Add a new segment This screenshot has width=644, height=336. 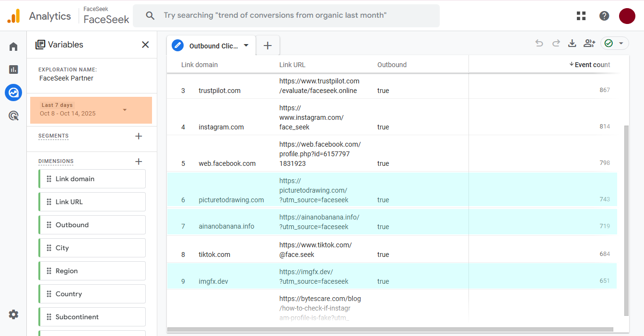pyautogui.click(x=139, y=136)
